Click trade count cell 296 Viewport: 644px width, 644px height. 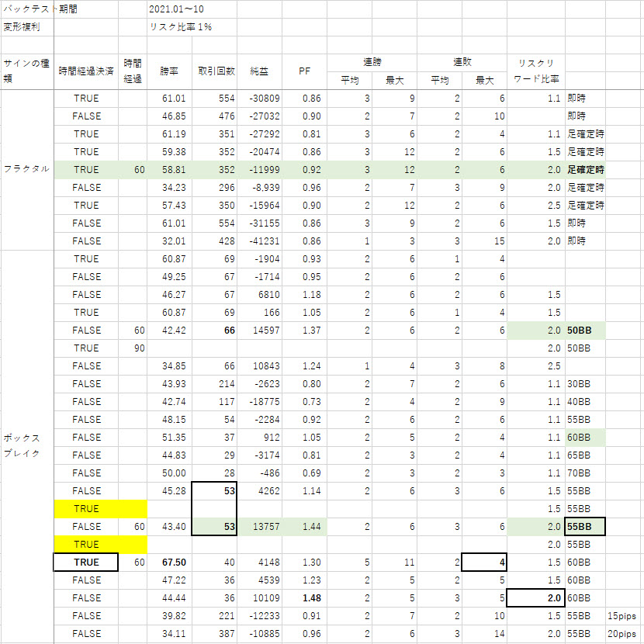pyautogui.click(x=214, y=188)
